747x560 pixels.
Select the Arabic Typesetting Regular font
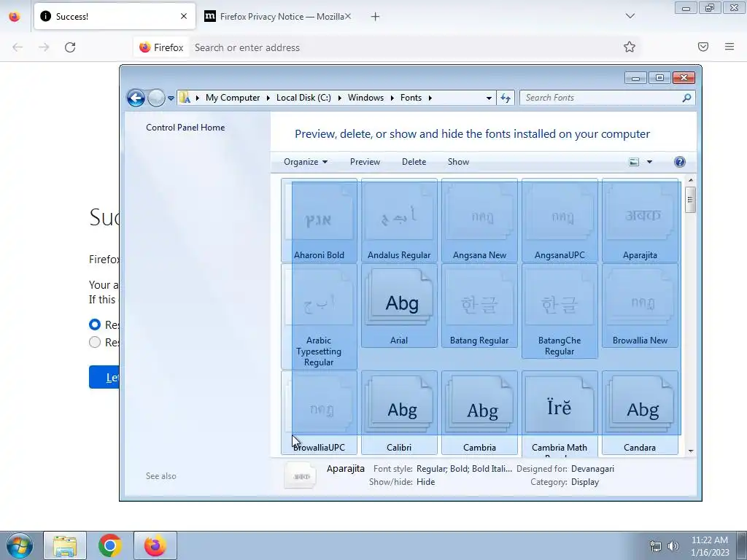(319, 316)
